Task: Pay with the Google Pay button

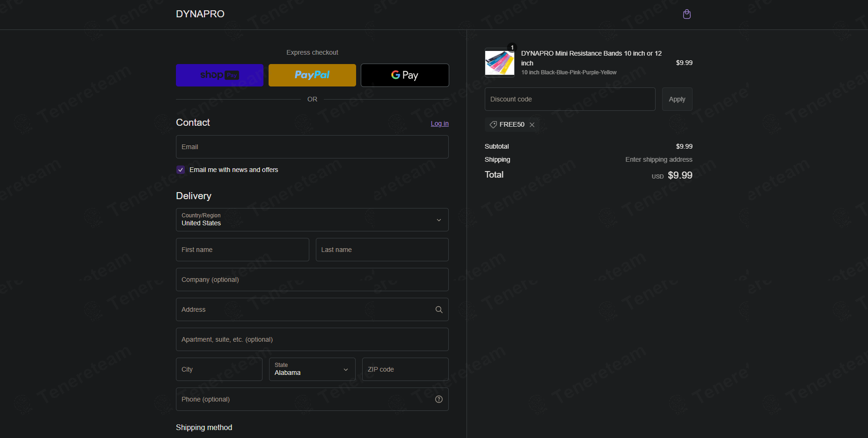Action: point(405,75)
